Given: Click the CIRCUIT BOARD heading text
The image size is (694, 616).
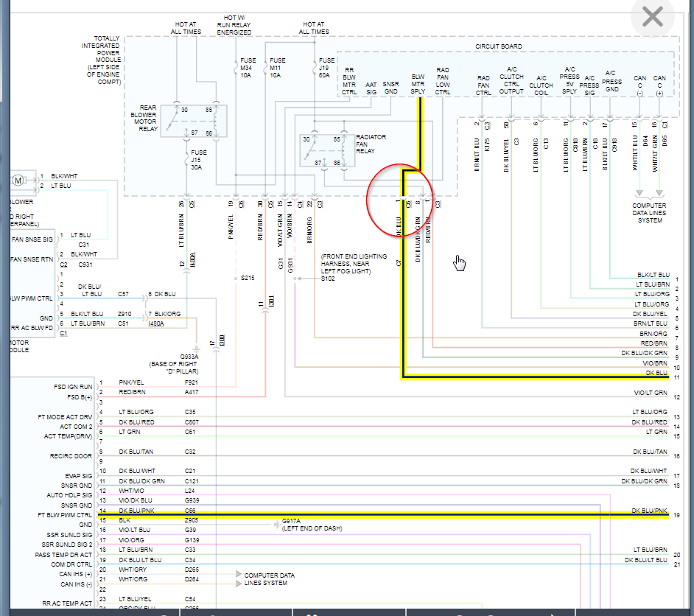Looking at the screenshot, I should pos(499,46).
